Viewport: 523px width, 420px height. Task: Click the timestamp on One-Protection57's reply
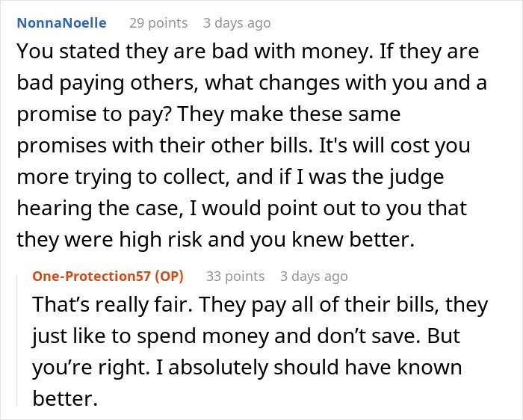coord(314,277)
